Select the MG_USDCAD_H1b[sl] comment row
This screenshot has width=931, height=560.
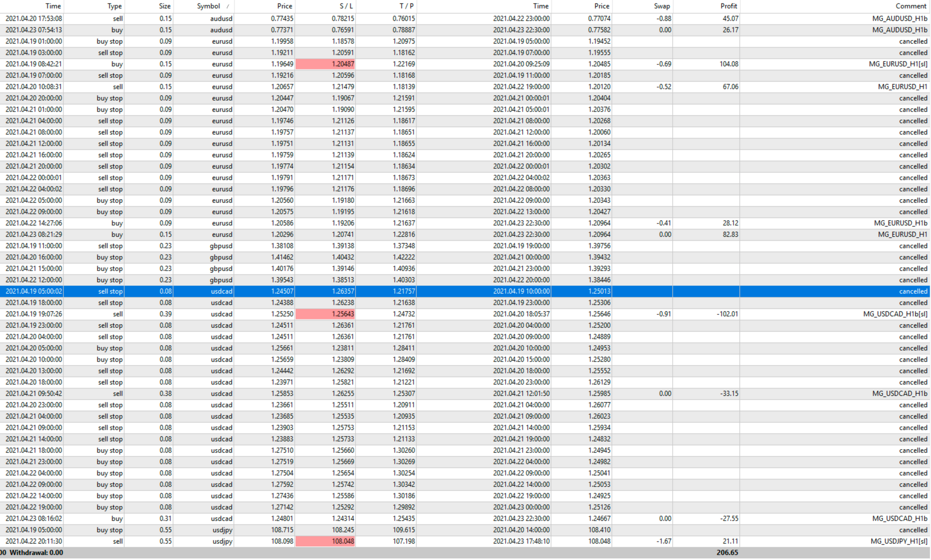(895, 314)
